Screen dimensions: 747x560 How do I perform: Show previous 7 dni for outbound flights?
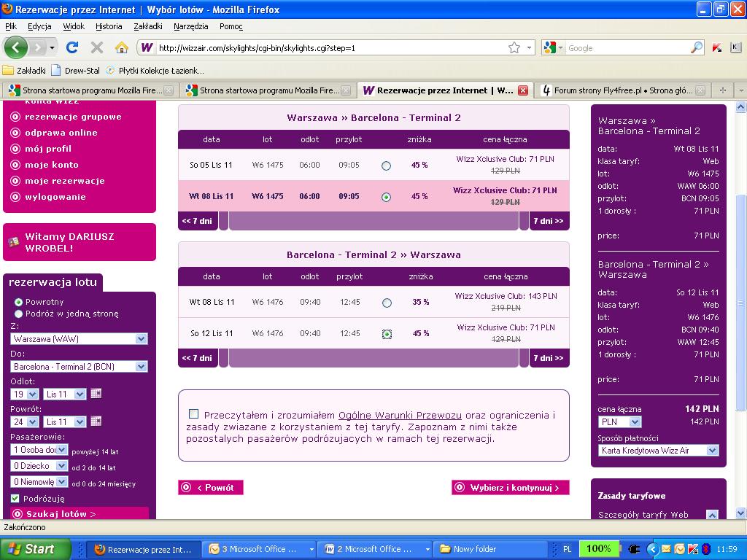point(197,221)
